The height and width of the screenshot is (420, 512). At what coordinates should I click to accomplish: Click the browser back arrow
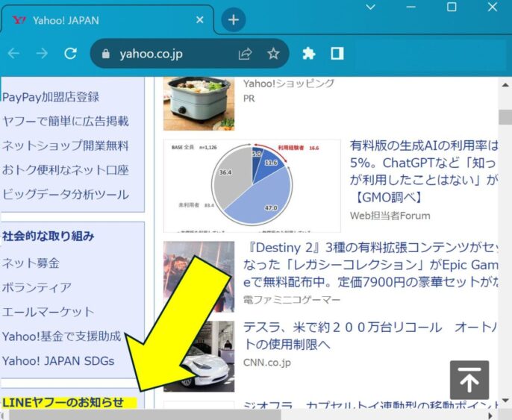13,53
